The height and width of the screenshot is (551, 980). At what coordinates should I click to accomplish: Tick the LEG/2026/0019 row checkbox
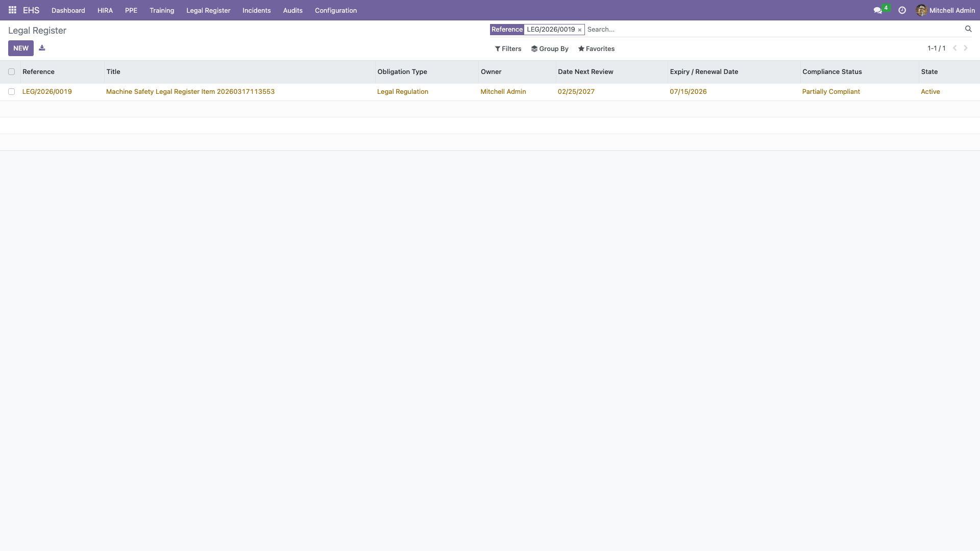pyautogui.click(x=11, y=92)
